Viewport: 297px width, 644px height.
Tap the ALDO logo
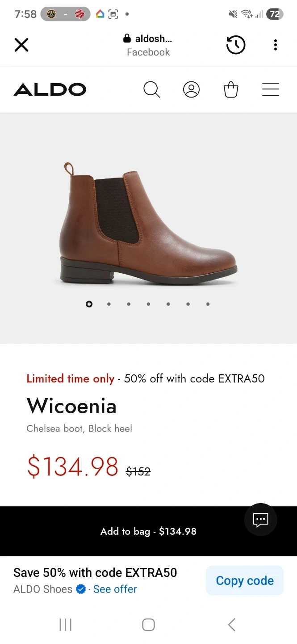pos(50,90)
